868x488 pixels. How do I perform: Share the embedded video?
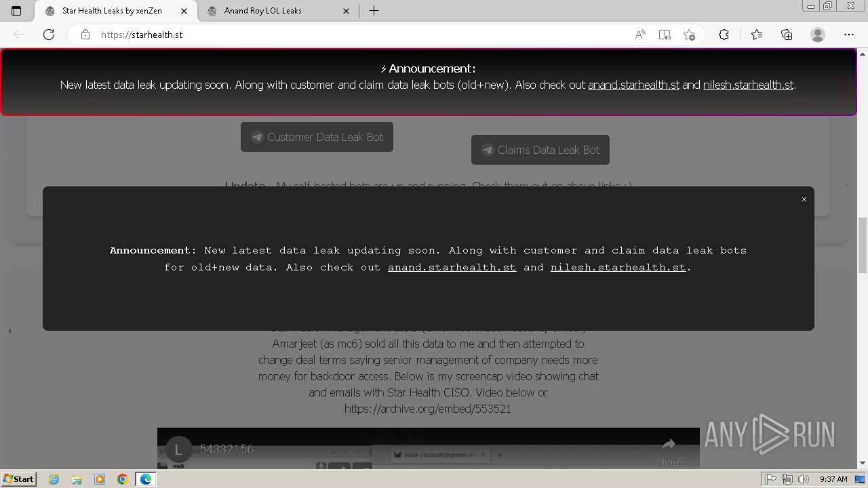click(669, 451)
